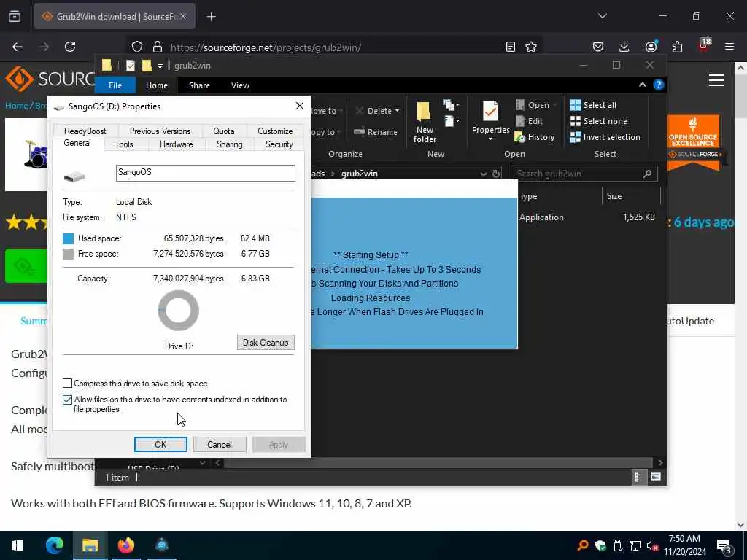List all Firefox tabs dropdown arrow

[x=602, y=16]
